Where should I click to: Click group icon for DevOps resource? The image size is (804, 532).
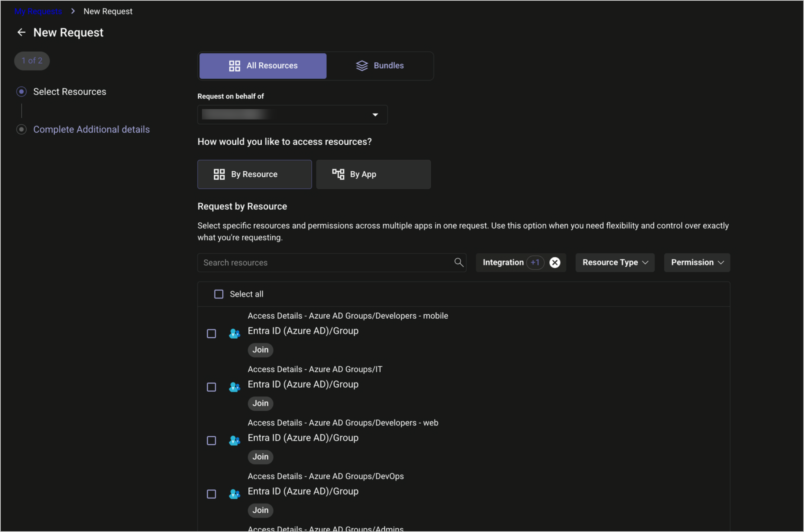(x=234, y=494)
